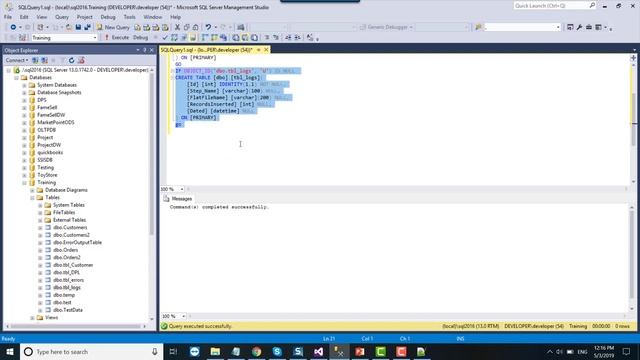The height and width of the screenshot is (360, 640).
Task: Click the Copy icon in toolbar
Action: coord(187,27)
